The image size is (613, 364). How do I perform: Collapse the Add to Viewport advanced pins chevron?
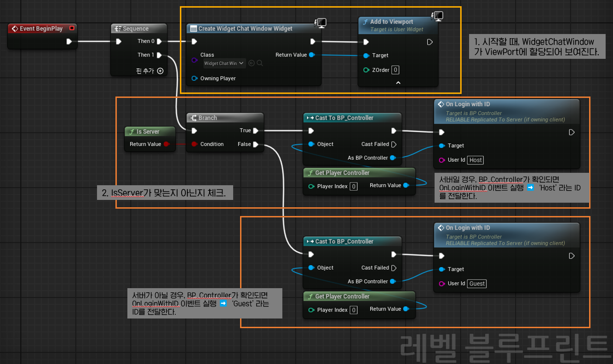point(398,83)
